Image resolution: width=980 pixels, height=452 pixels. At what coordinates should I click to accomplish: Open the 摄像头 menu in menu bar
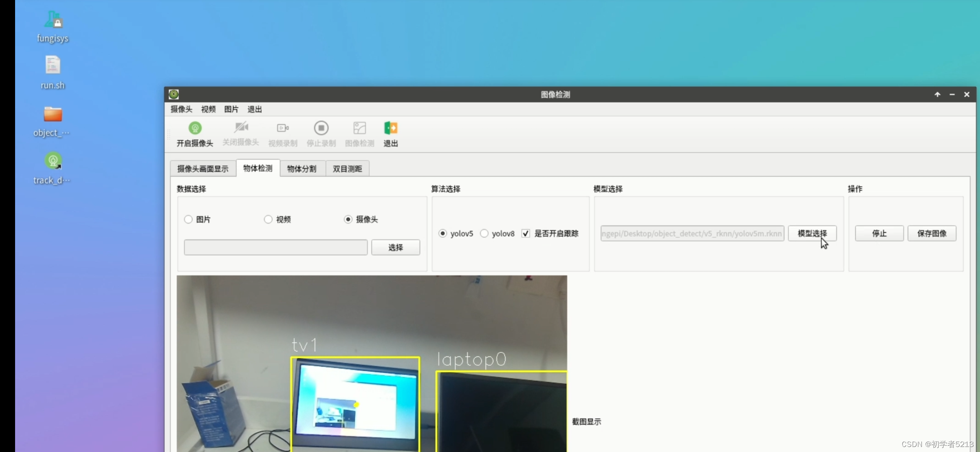click(181, 109)
